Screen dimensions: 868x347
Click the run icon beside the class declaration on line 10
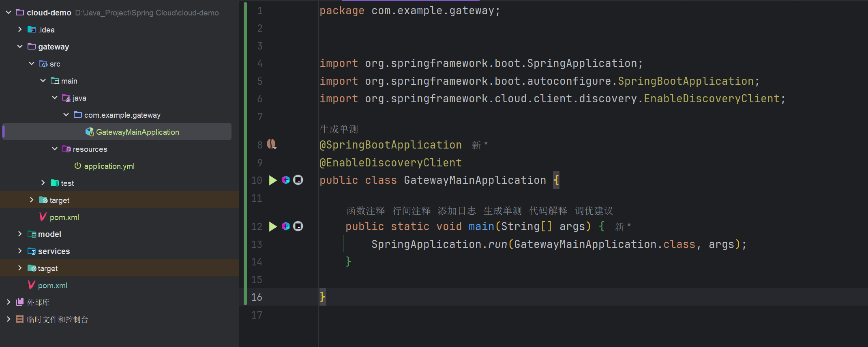tap(273, 180)
